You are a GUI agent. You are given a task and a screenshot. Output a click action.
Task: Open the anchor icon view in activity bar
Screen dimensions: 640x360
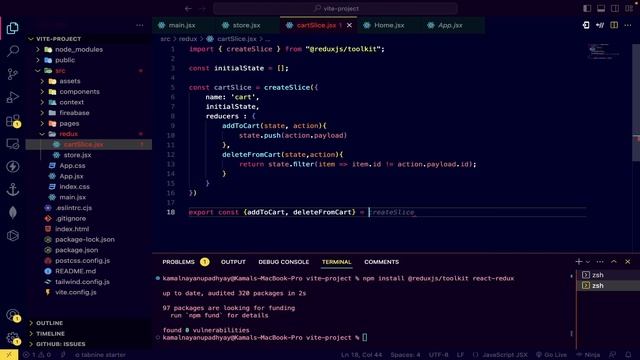(13, 189)
